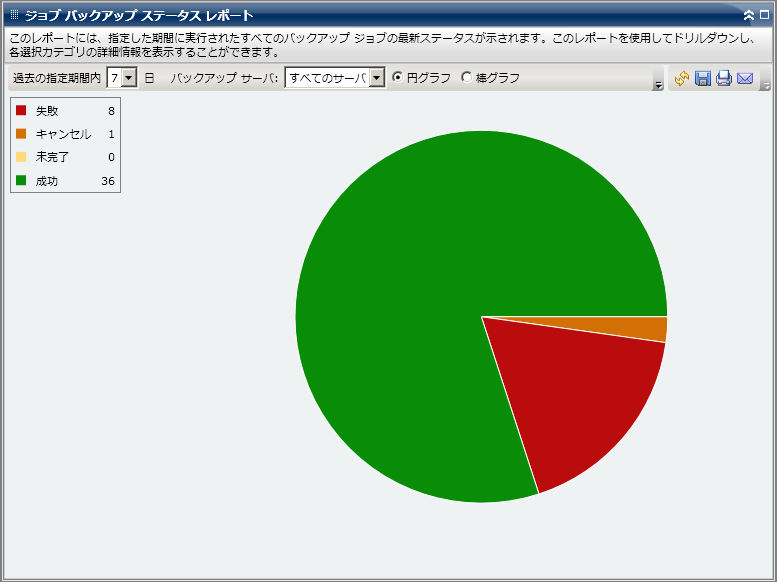Select the 円グラフ radio button
The height and width of the screenshot is (582, 777).
(397, 77)
